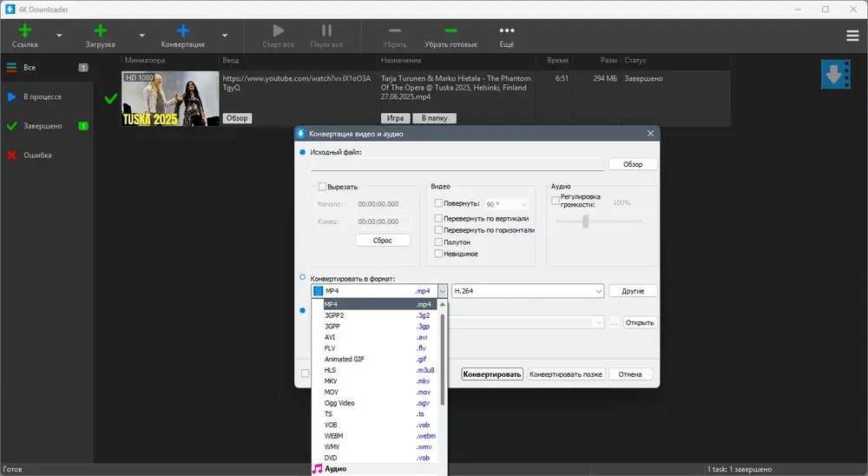The image size is (868, 476).
Task: Click the format list scrollbar
Action: pos(443,359)
